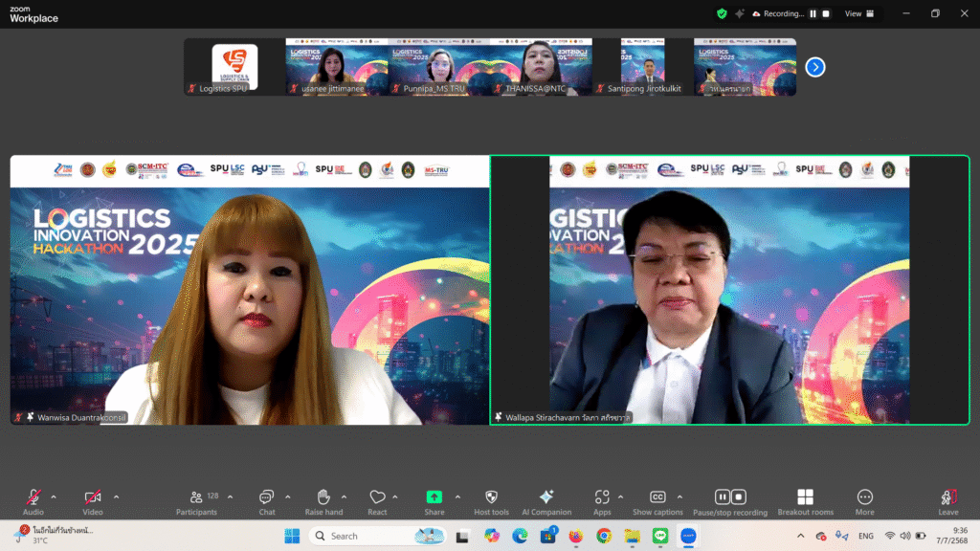Unmute the microphone with the Audio button
Image resolution: width=980 pixels, height=551 pixels.
point(33,502)
